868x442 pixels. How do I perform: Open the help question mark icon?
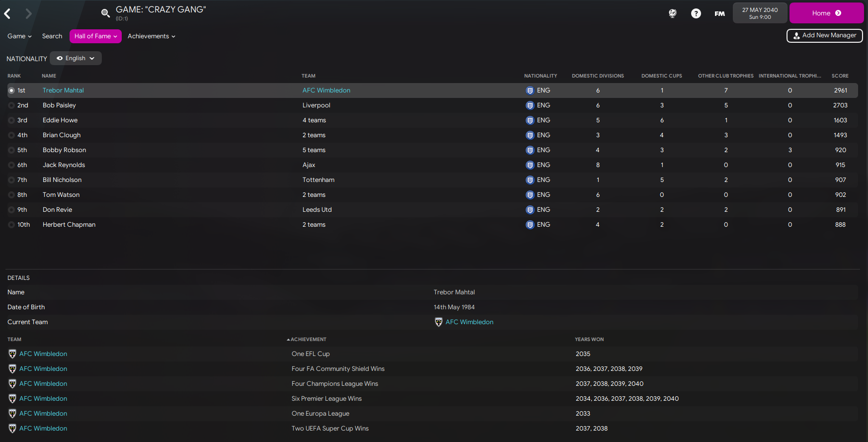point(696,13)
